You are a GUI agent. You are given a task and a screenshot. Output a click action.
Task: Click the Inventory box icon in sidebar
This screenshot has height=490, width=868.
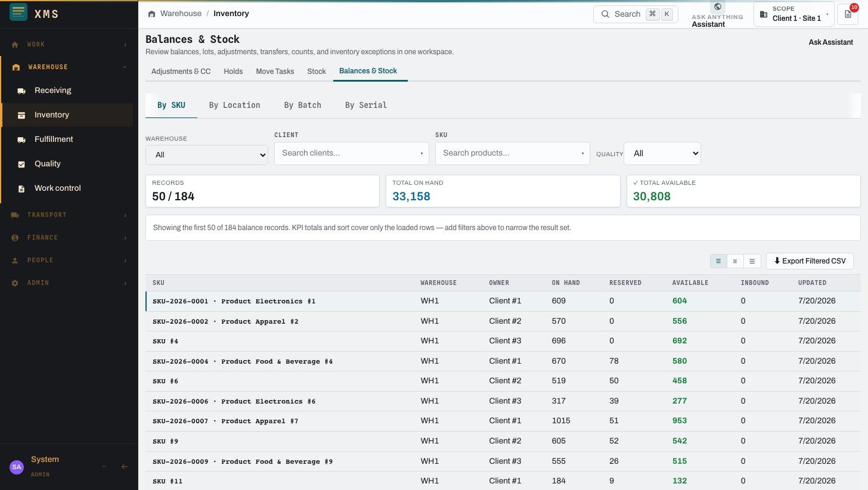pyautogui.click(x=21, y=115)
